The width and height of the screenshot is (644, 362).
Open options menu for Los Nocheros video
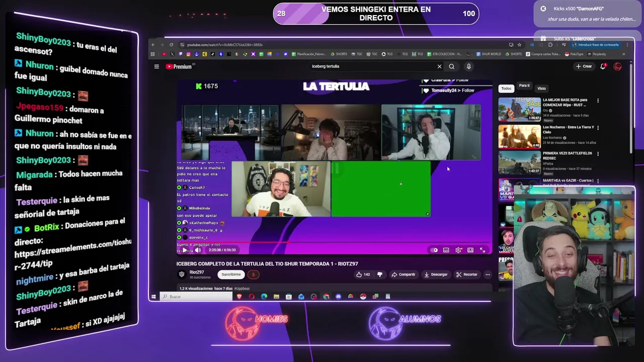[x=598, y=128]
